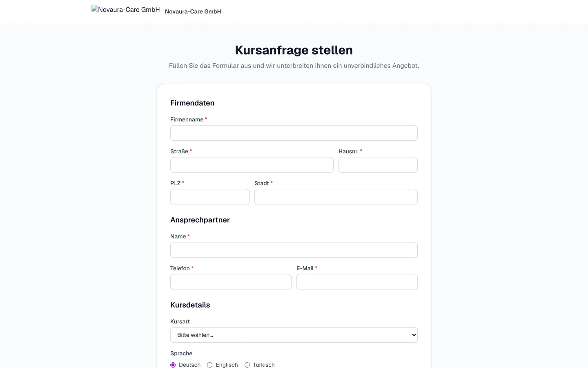Focus the contact Name field
This screenshot has width=588, height=368.
pos(294,250)
